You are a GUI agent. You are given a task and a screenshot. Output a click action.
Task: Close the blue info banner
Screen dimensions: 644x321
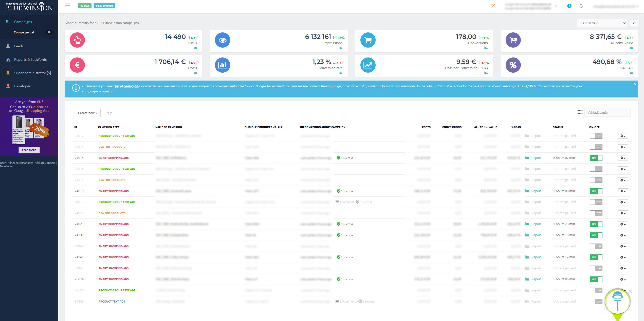[634, 84]
